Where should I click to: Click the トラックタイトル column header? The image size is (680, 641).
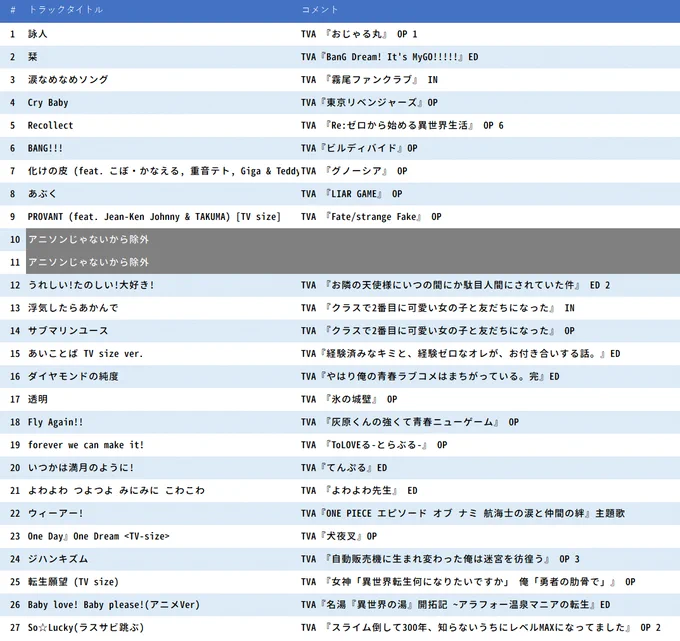(65, 10)
